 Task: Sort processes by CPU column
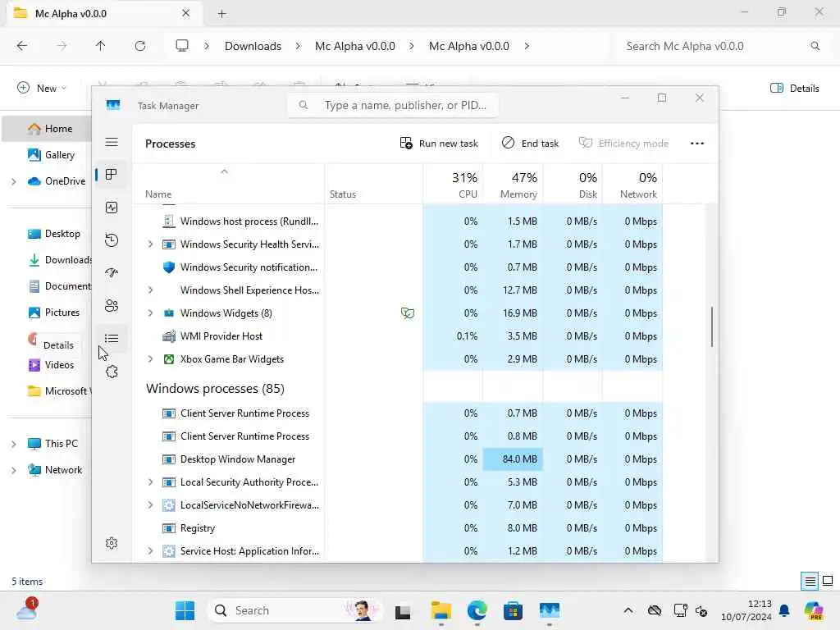(x=453, y=184)
